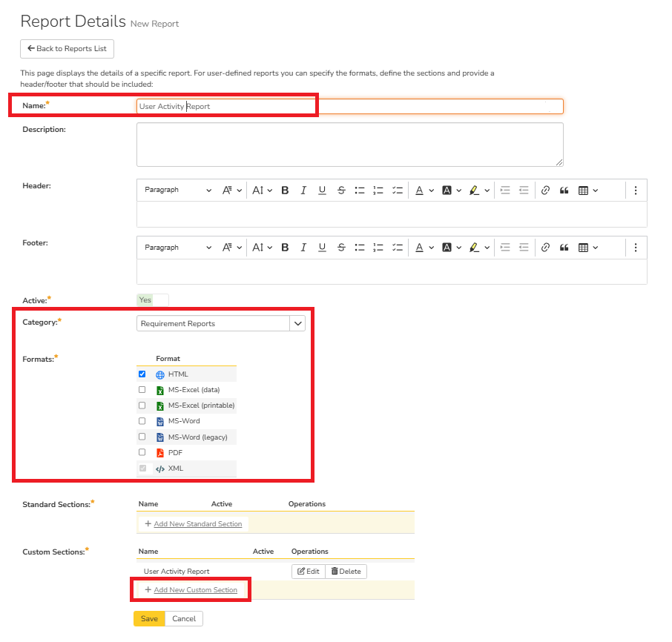Check the PDF format checkbox
The image size is (672, 642).
[x=142, y=452]
